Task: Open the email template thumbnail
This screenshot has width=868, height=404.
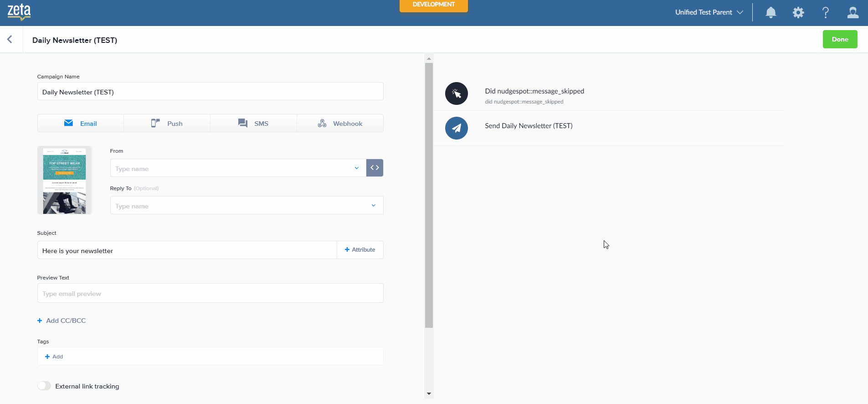Action: [65, 180]
